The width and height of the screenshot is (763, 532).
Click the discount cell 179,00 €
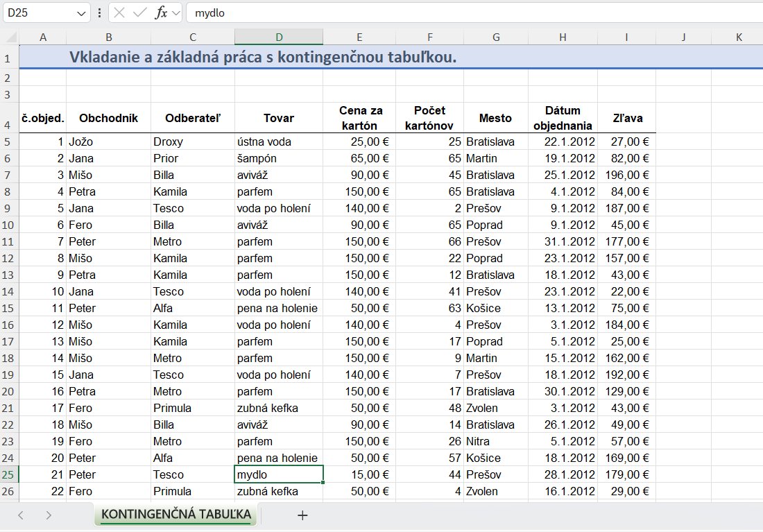[627, 474]
